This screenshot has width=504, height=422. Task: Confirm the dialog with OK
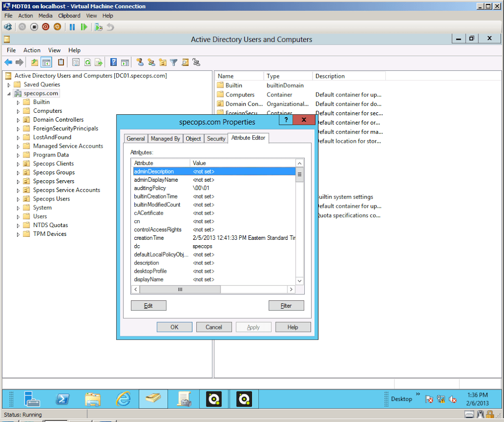174,327
